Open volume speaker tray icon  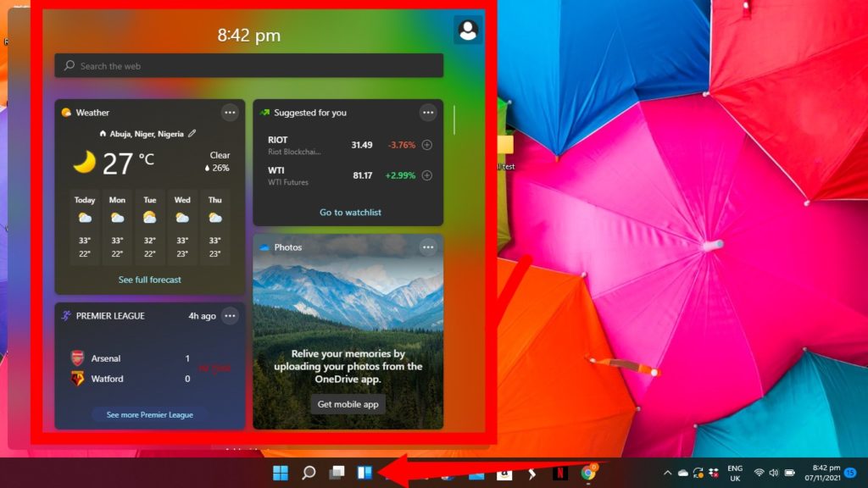(774, 473)
